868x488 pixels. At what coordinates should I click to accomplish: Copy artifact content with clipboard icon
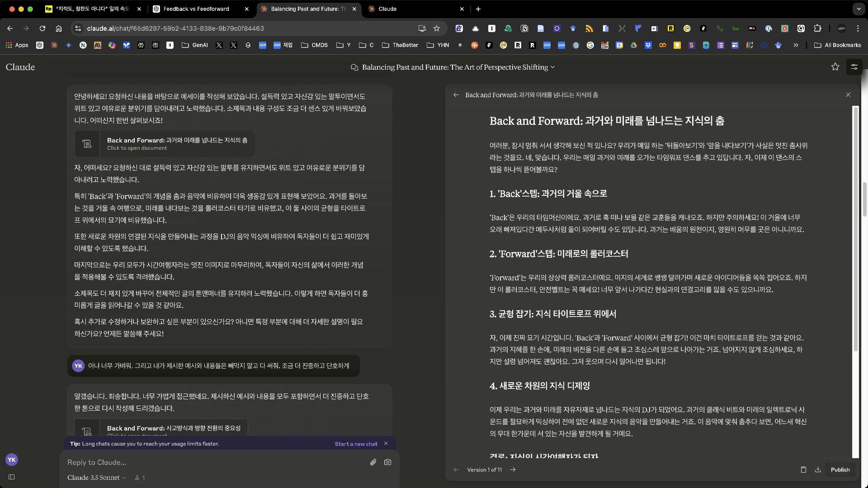803,469
